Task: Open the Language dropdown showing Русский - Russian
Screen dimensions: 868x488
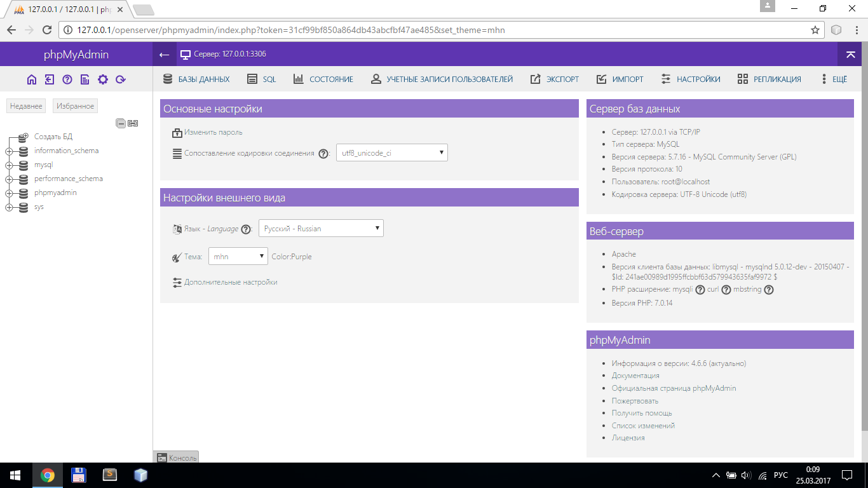Action: point(321,229)
